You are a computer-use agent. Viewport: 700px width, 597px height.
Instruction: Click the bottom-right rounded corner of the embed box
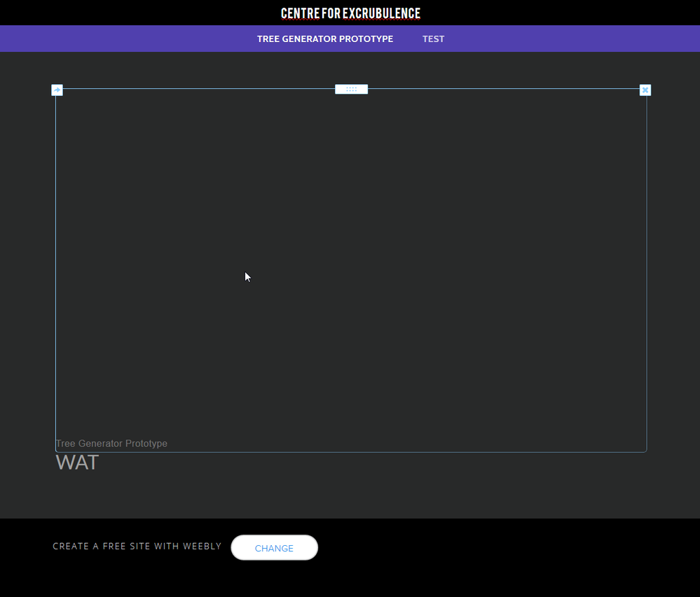(645, 451)
